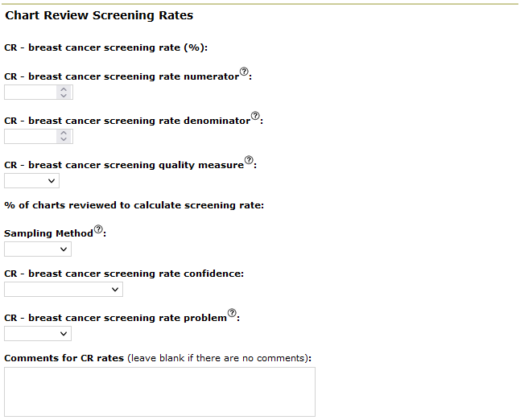The image size is (520, 420).
Task: Expand the screening rate problem dropdown
Action: (x=38, y=334)
